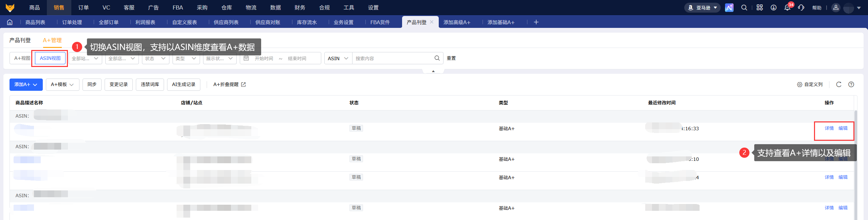868x220 pixels.
Task: Click the table vertical scrollbar
Action: click(856, 165)
